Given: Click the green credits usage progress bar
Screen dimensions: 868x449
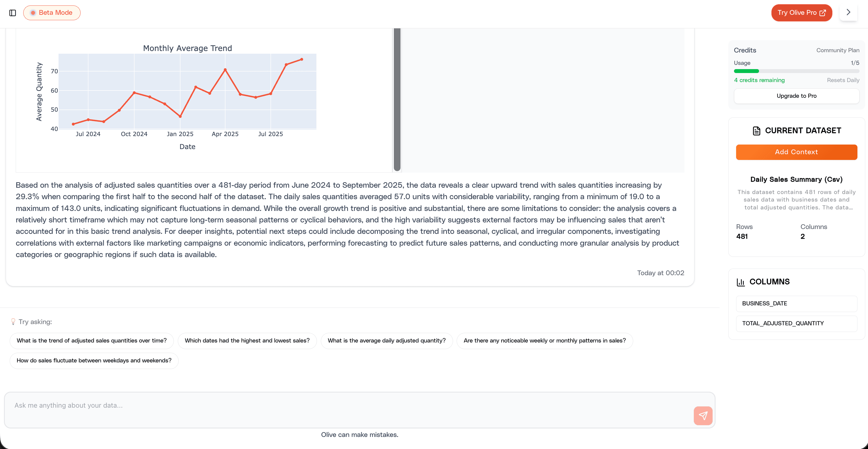Looking at the screenshot, I should 746,71.
